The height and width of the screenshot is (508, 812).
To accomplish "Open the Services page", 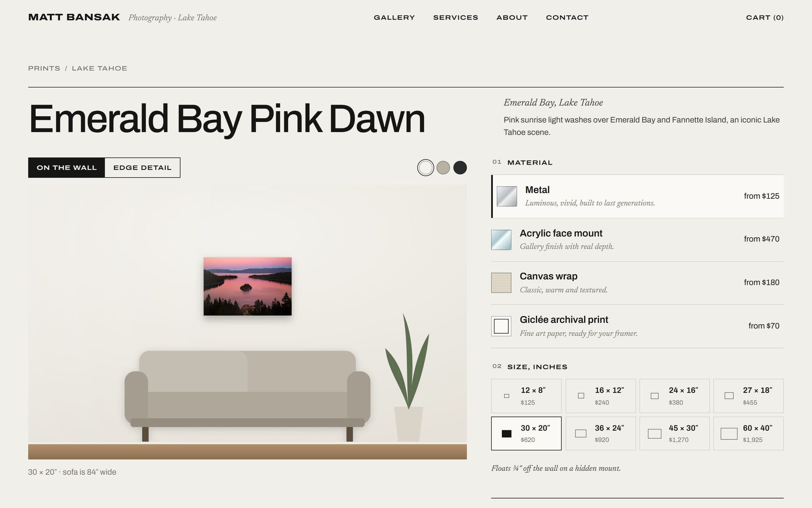I will point(456,17).
